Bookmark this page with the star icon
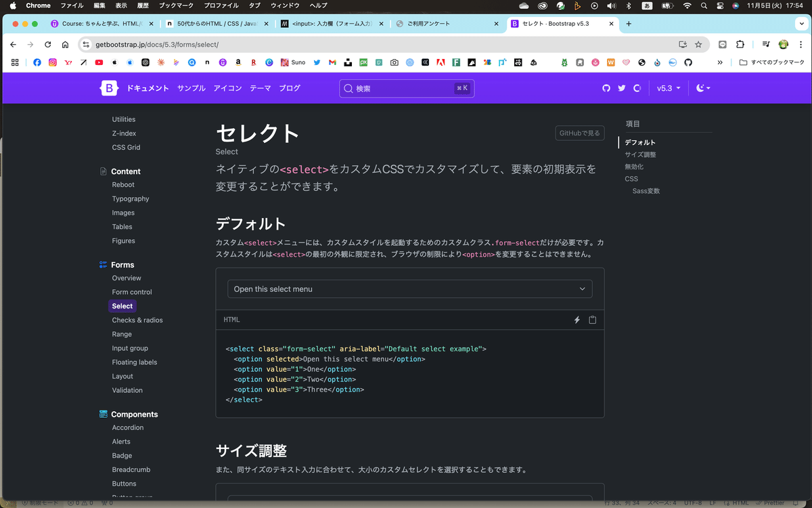Viewport: 812px width, 508px height. (699, 44)
